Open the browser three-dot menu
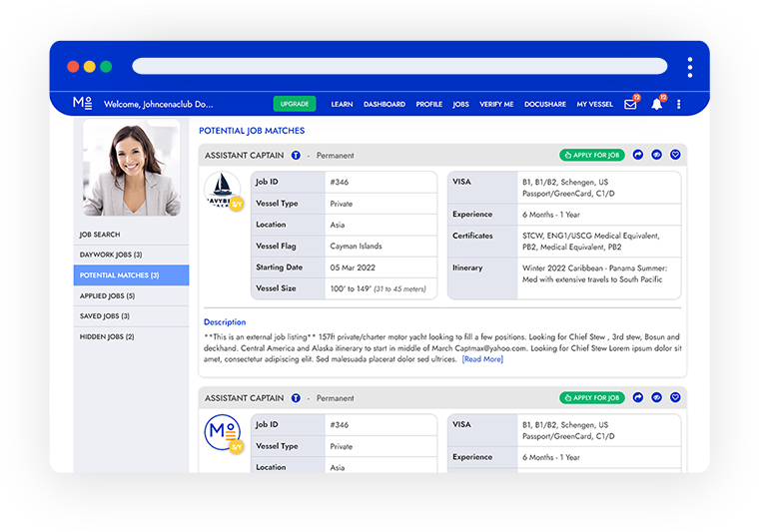Image resolution: width=759 pixels, height=532 pixels. [x=690, y=67]
